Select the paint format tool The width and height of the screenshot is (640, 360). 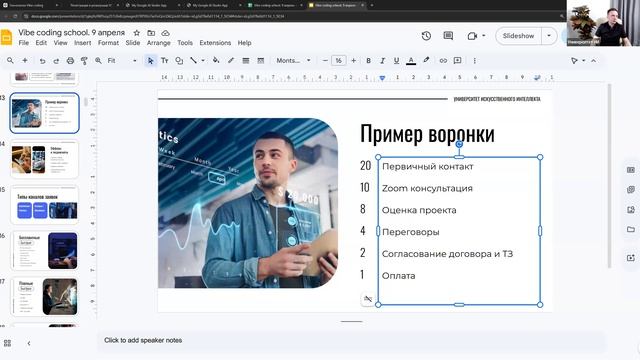[x=84, y=60]
